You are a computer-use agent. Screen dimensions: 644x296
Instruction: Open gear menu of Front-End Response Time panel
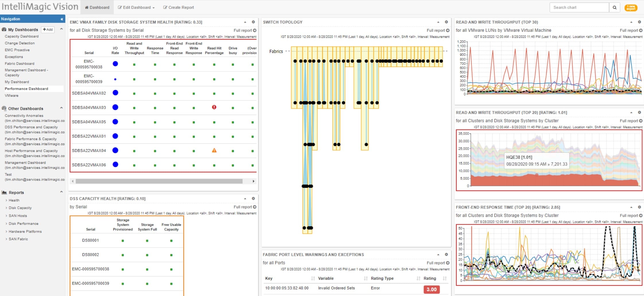pos(639,207)
